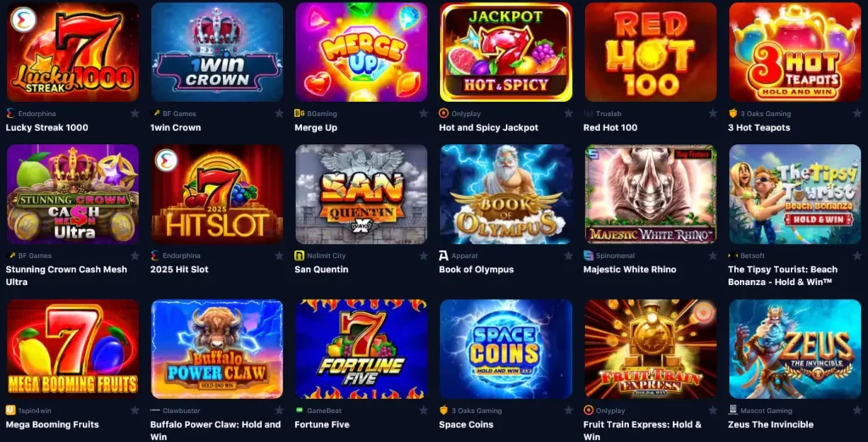Click the Onlyplay icon under Hot and Spicy

[x=443, y=114]
